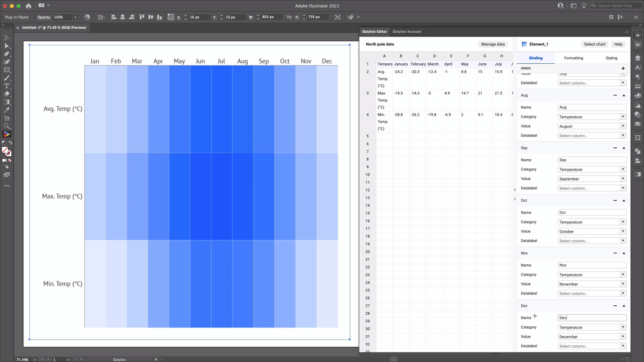The image size is (644, 362).
Task: Remove the Nov series with minus control
Action: tap(615, 253)
